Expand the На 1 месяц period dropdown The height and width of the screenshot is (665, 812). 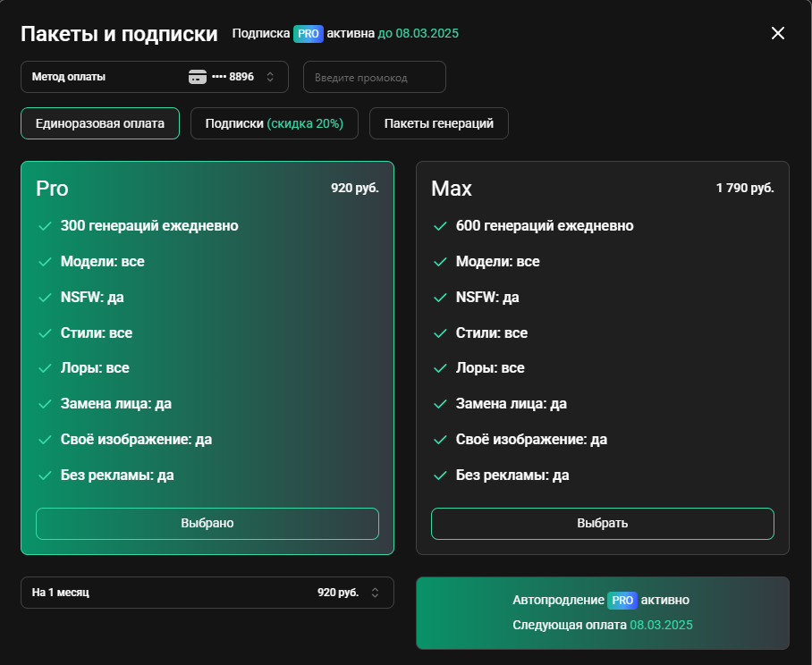[207, 593]
